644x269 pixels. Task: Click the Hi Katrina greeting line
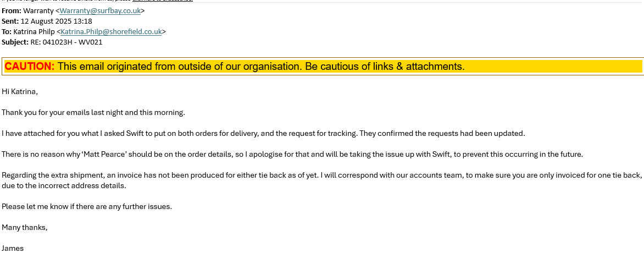pyautogui.click(x=20, y=92)
